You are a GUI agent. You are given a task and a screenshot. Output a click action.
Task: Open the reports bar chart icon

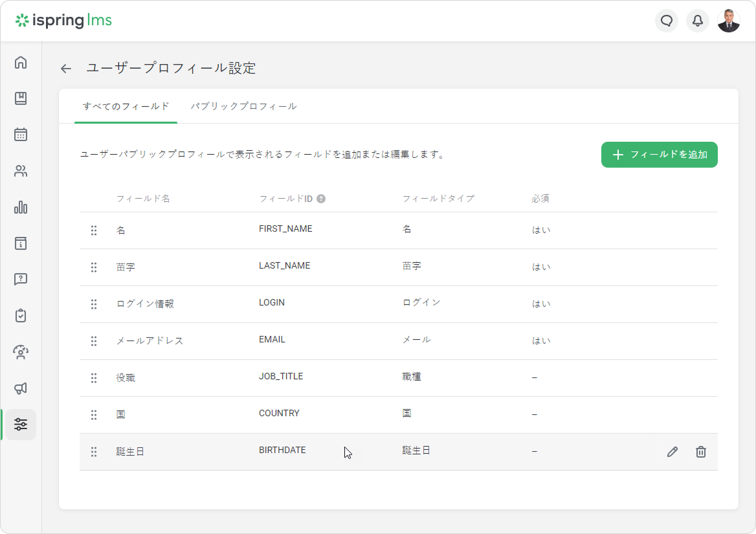point(21,207)
